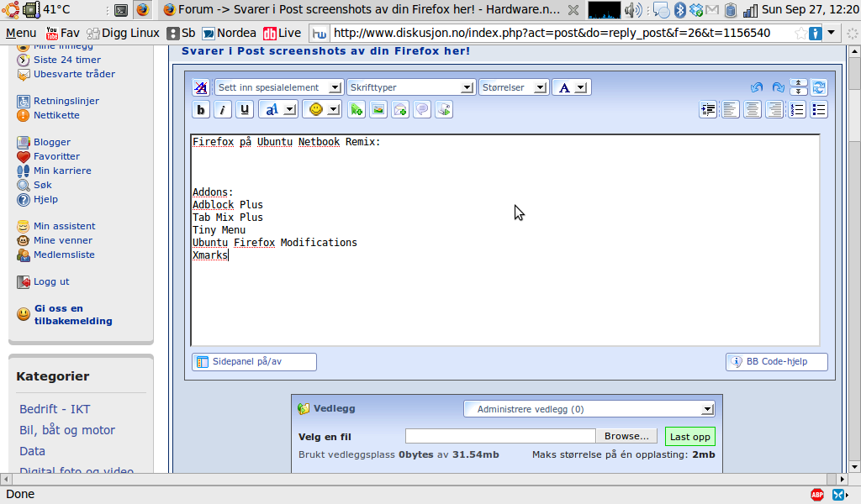Toggle italic formatting
Image resolution: width=861 pixels, height=504 pixels.
pos(222,110)
